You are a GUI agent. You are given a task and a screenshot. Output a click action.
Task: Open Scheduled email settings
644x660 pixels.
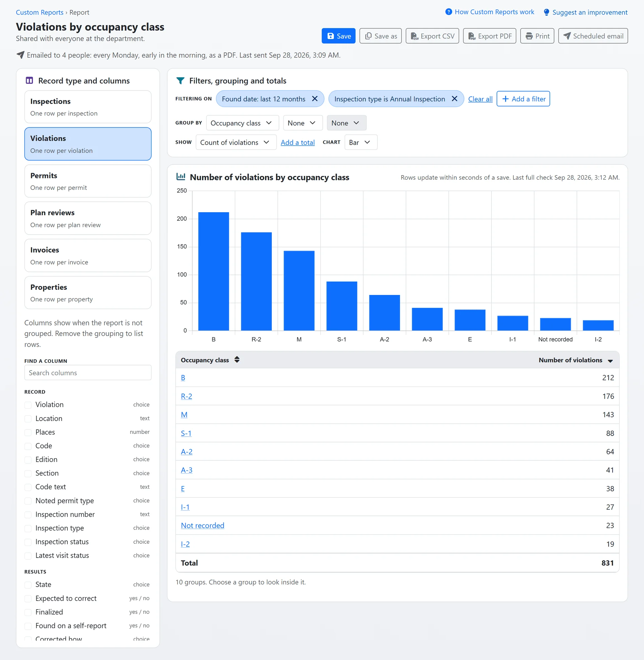pos(593,36)
